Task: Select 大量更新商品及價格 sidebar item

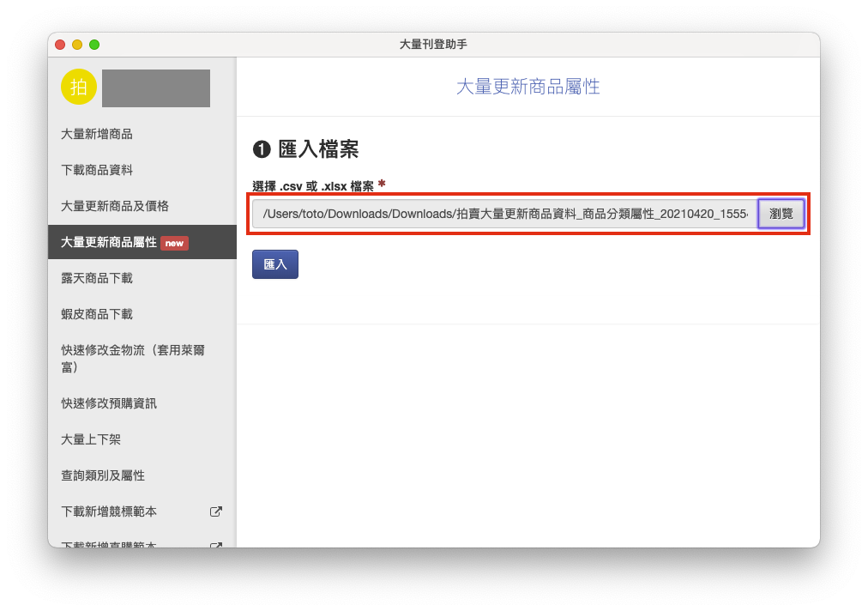Action: [x=115, y=206]
